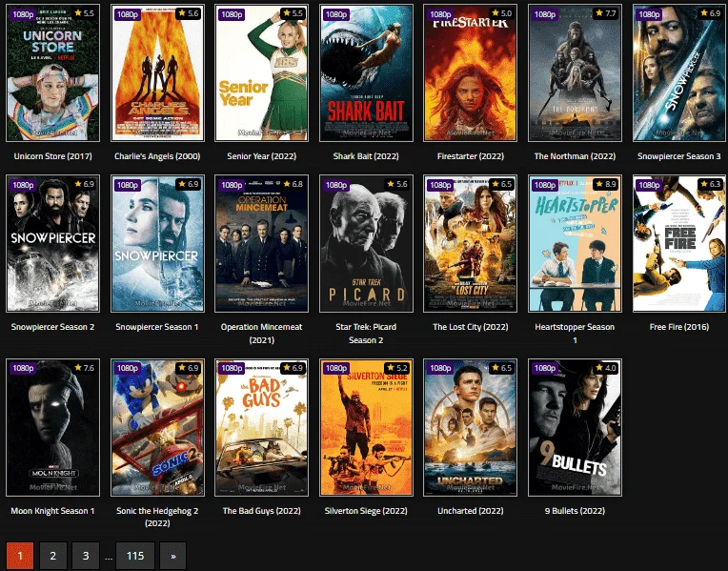This screenshot has width=728, height=571.
Task: Click the 1080p badge on Free Fire
Action: tap(649, 185)
